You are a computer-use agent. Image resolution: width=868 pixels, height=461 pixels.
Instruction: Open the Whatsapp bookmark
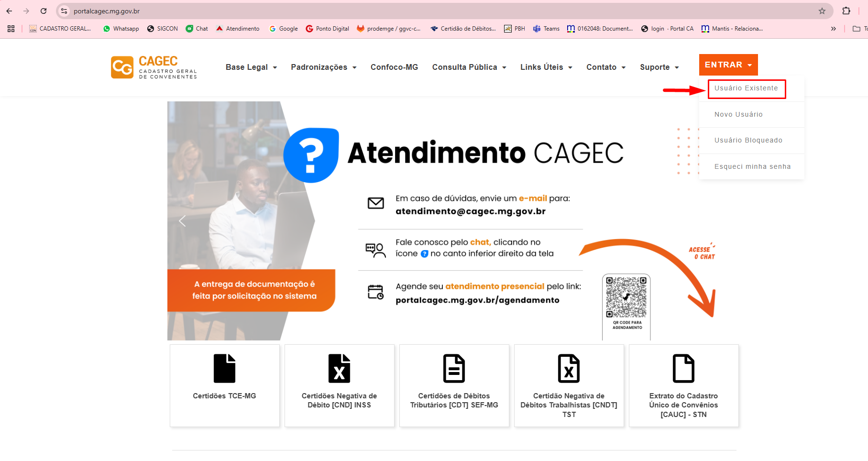point(121,29)
